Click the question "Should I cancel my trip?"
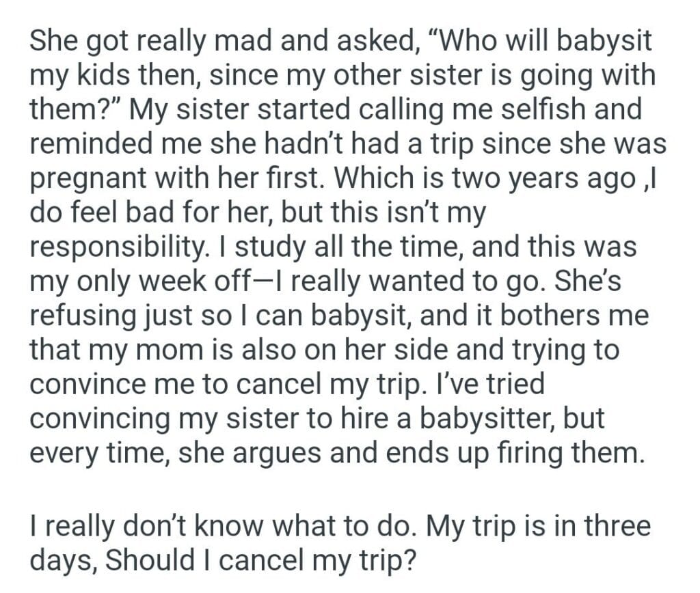The width and height of the screenshot is (700, 593). (x=260, y=562)
